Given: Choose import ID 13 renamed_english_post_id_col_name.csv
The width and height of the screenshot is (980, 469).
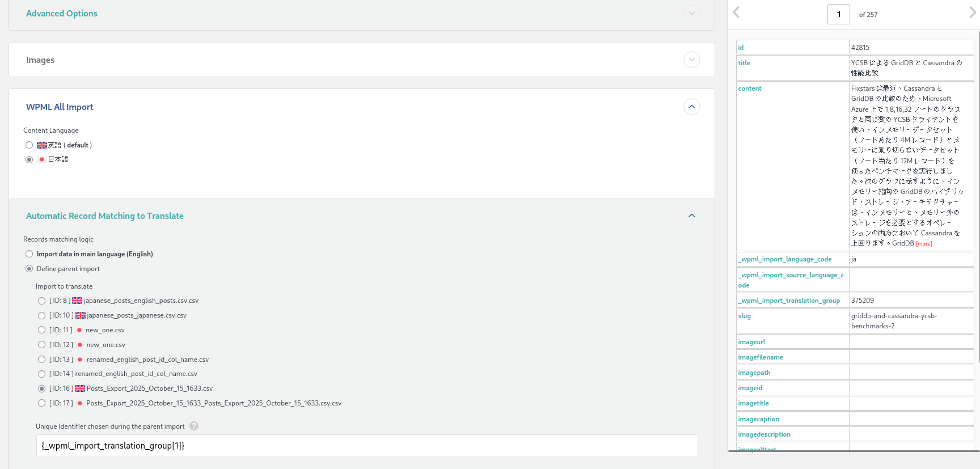Looking at the screenshot, I should 42,360.
